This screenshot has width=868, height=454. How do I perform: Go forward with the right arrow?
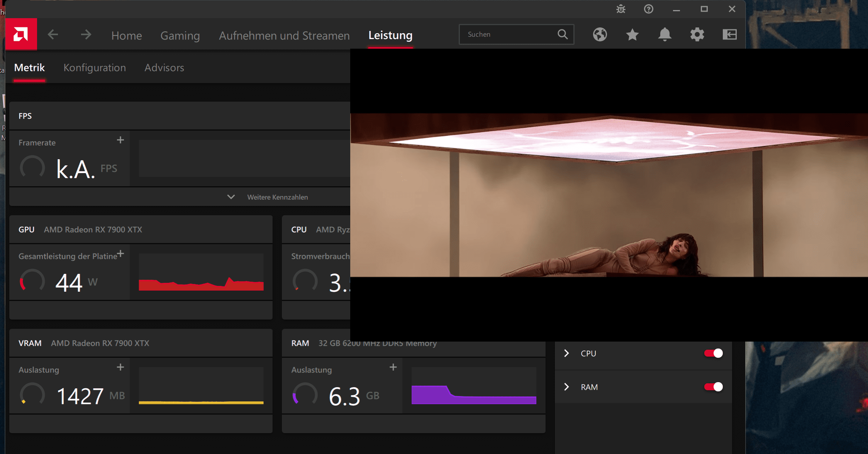(86, 35)
